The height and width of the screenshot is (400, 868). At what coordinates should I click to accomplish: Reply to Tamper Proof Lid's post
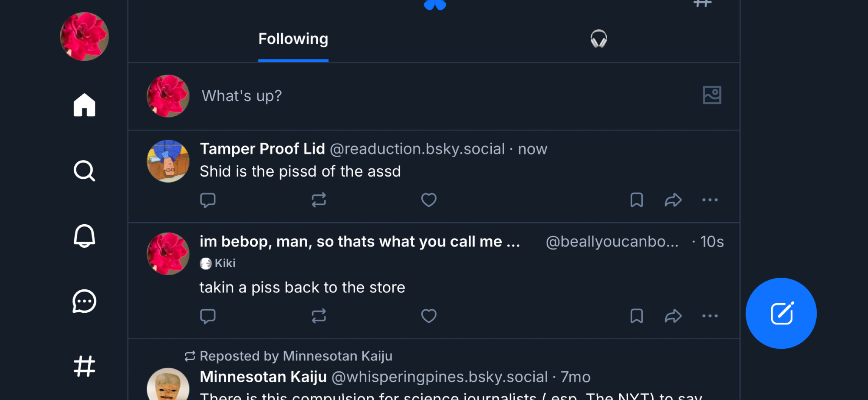pyautogui.click(x=208, y=200)
